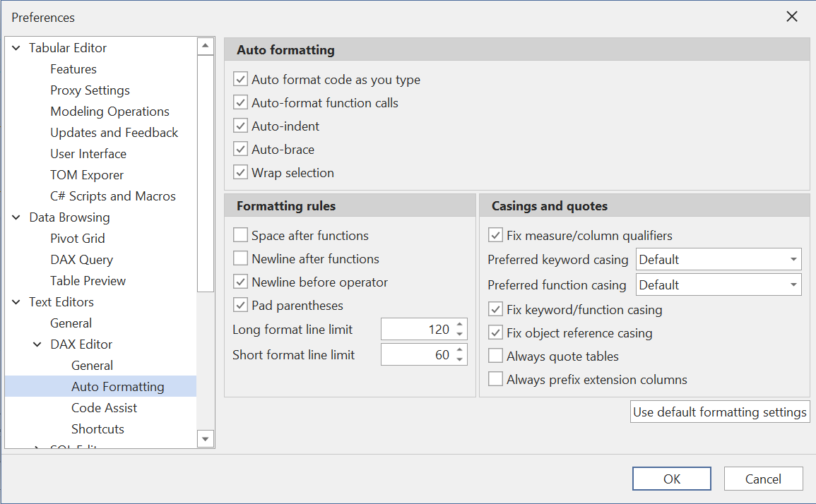Collapse the Data Browsing section
This screenshot has width=816, height=504.
pos(16,217)
